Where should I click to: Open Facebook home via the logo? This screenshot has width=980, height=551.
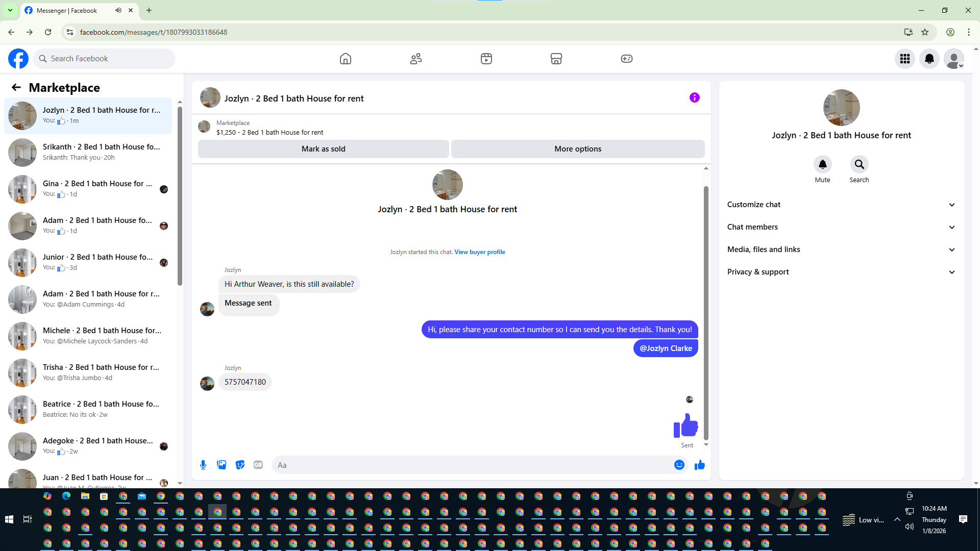18,59
